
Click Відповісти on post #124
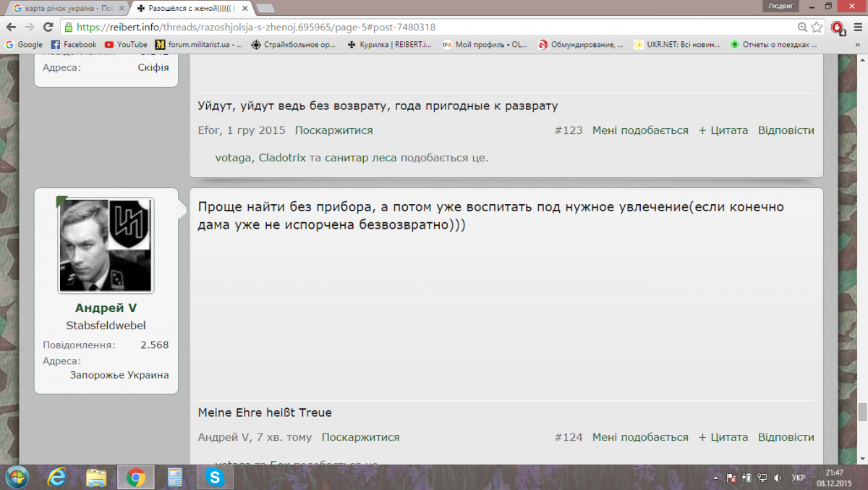[x=786, y=438]
